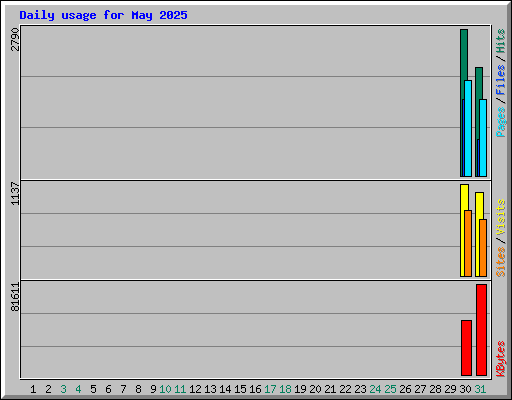Click green day label 31

pos(480,389)
